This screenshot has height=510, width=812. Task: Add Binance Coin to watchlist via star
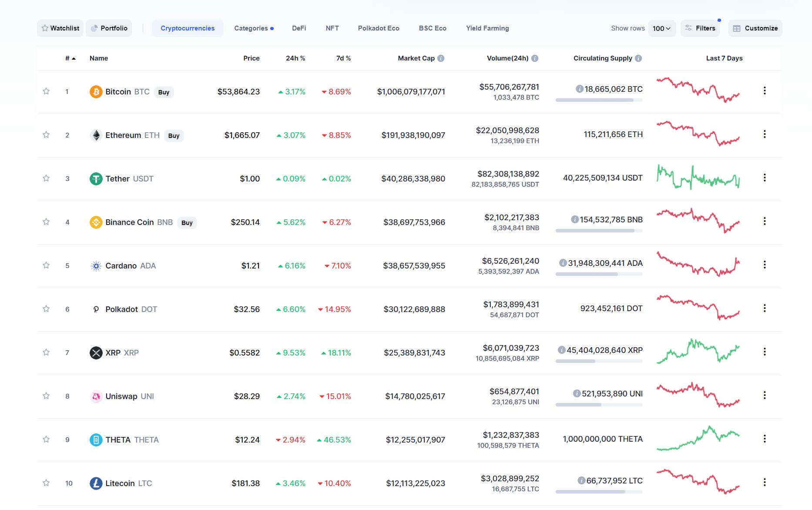point(46,221)
